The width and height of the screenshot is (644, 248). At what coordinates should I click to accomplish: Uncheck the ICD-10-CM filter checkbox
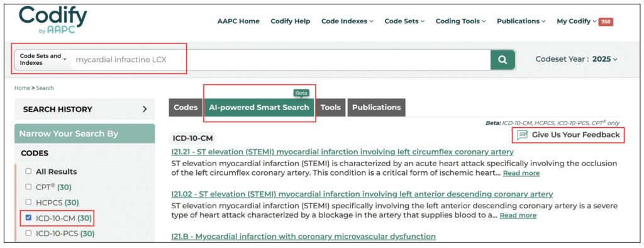[x=28, y=218]
